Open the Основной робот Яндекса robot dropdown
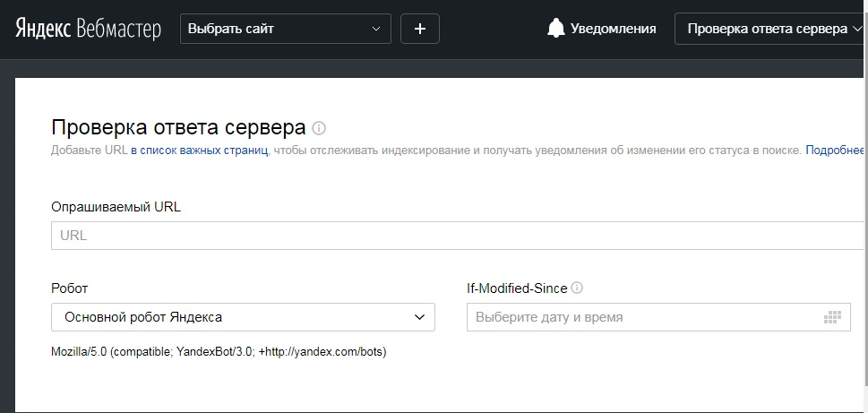868x413 pixels. pyautogui.click(x=243, y=317)
